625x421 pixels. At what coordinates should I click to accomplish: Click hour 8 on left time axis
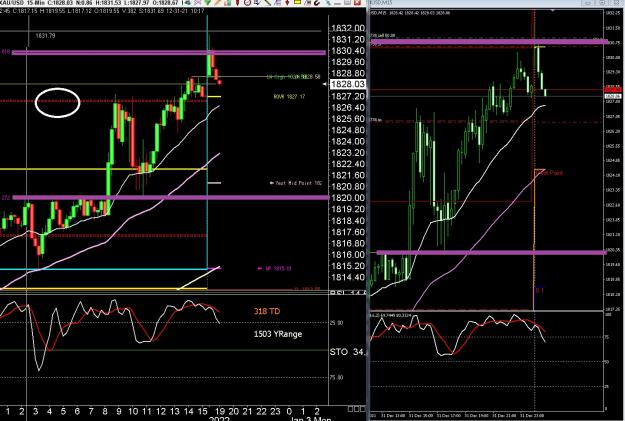[x=105, y=411]
